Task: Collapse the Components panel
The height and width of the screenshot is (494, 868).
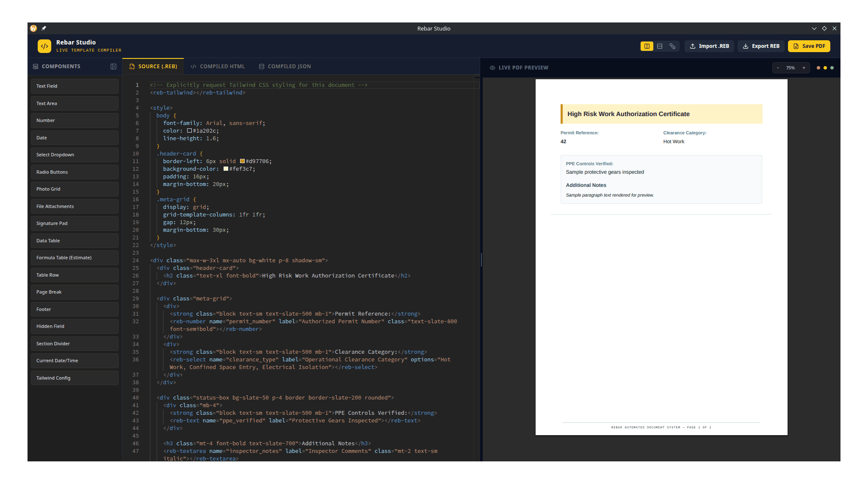Action: (x=113, y=67)
